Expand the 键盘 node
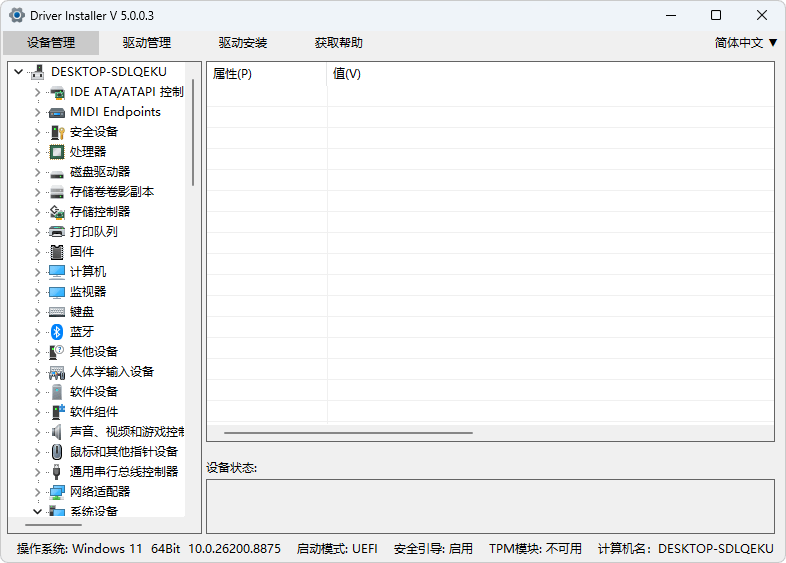 pos(38,312)
